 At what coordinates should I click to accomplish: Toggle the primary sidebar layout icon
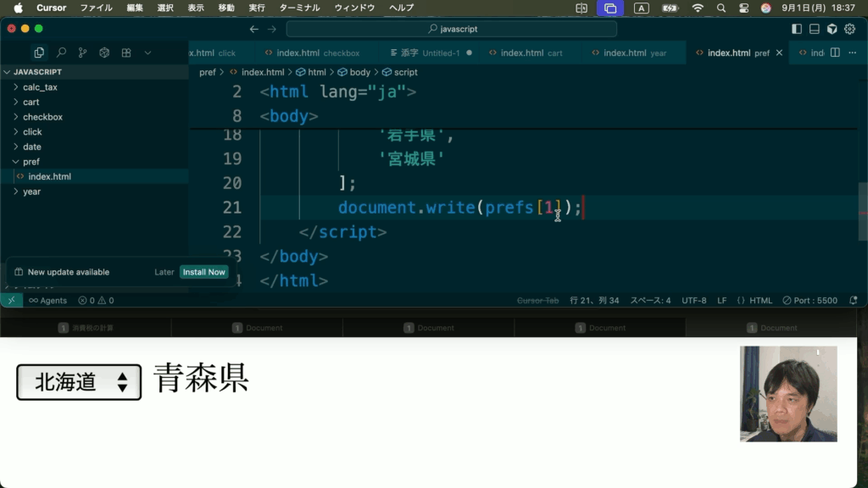(x=797, y=29)
